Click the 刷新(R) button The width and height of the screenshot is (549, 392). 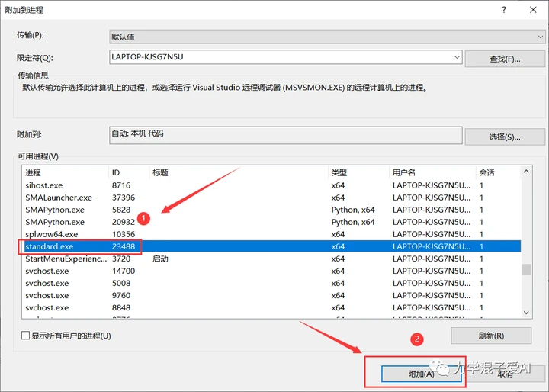pyautogui.click(x=491, y=336)
